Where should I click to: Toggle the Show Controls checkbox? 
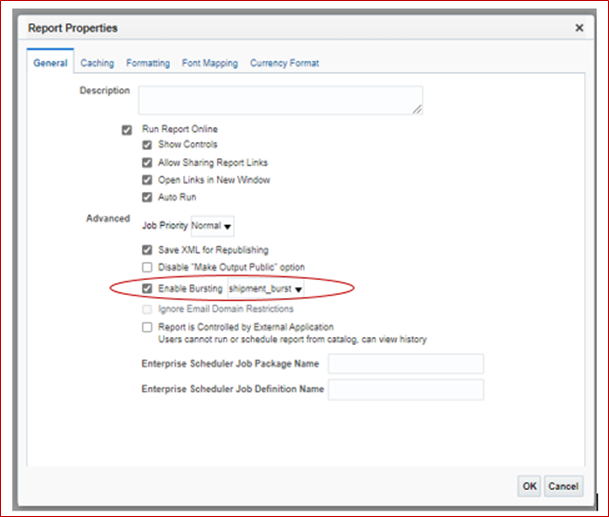[x=147, y=145]
